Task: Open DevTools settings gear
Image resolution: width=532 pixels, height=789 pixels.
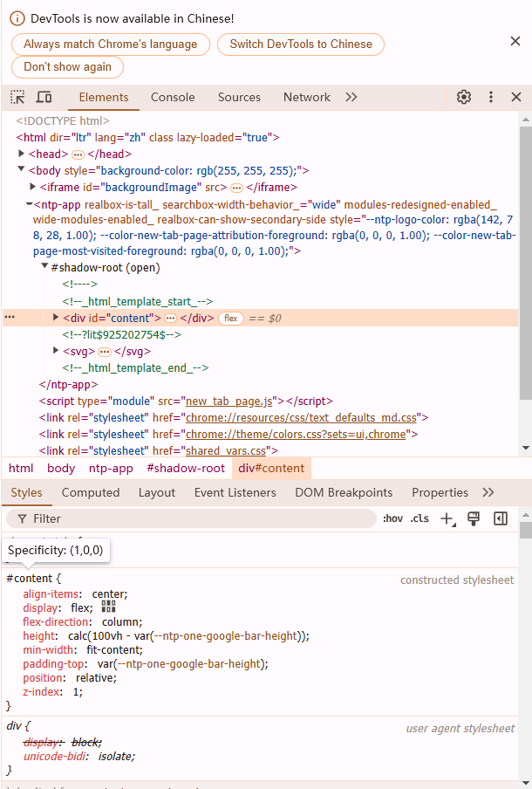Action: tap(464, 97)
